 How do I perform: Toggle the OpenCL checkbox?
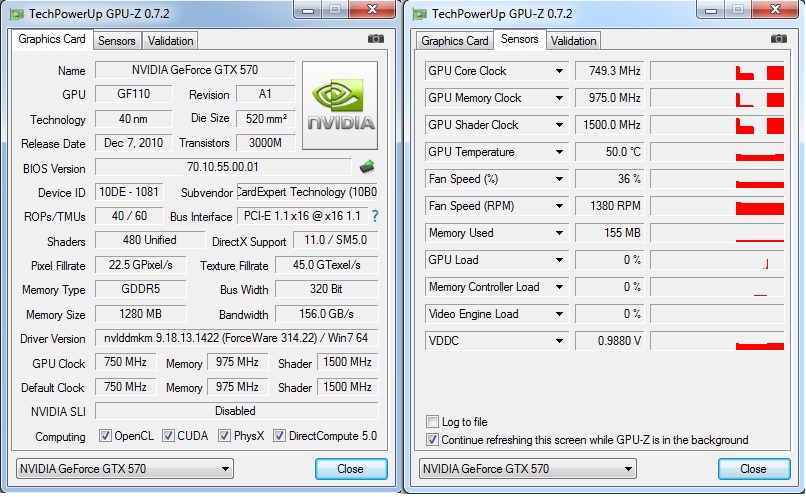point(105,436)
